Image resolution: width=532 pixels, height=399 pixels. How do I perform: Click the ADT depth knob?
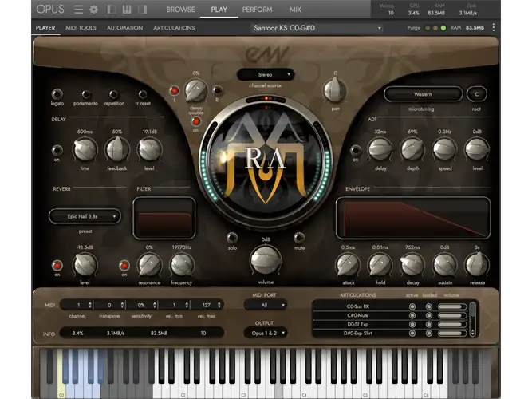pos(412,149)
